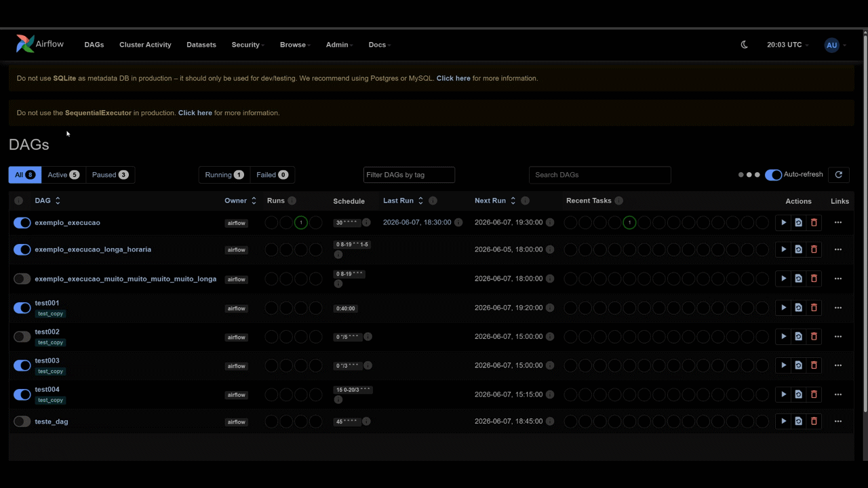The image size is (868, 488).
Task: Open the Docs dropdown menu
Action: [379, 45]
